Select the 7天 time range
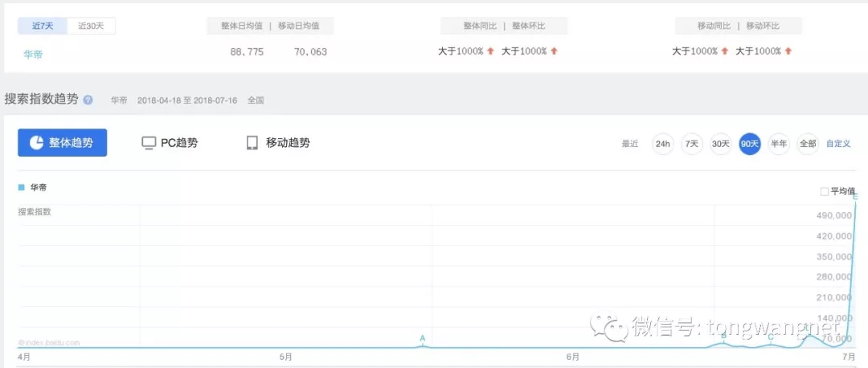Image resolution: width=868 pixels, height=368 pixels. pos(691,144)
